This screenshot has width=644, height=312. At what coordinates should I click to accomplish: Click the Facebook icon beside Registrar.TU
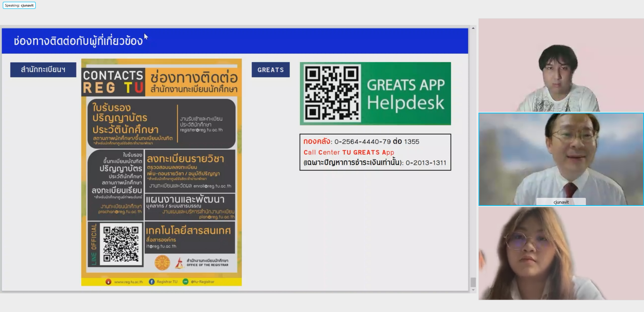click(x=151, y=282)
